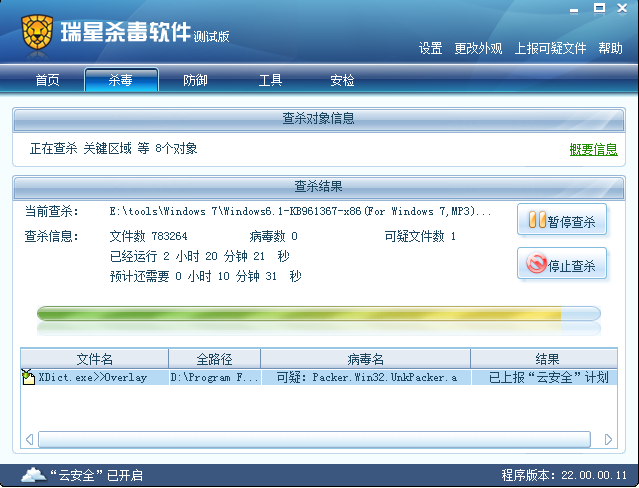This screenshot has width=639, height=488.
Task: Pause scanning with 暂停查杀 button
Action: tap(562, 220)
